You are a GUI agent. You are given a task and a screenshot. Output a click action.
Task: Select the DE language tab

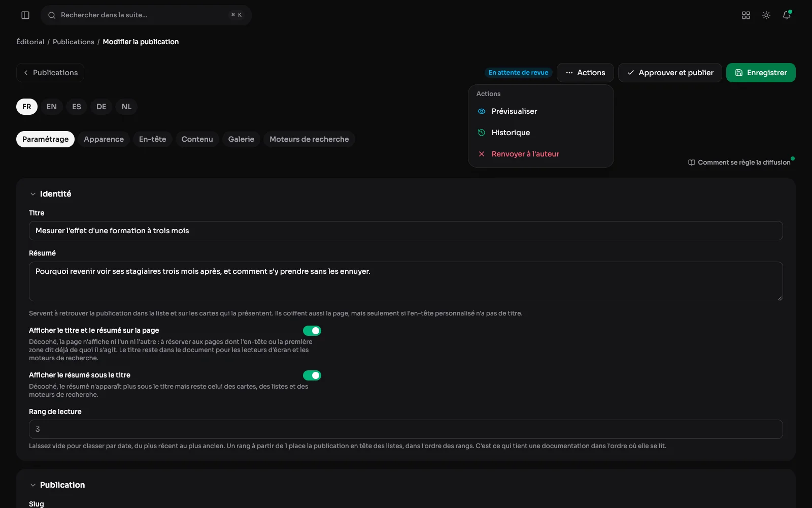click(x=101, y=107)
